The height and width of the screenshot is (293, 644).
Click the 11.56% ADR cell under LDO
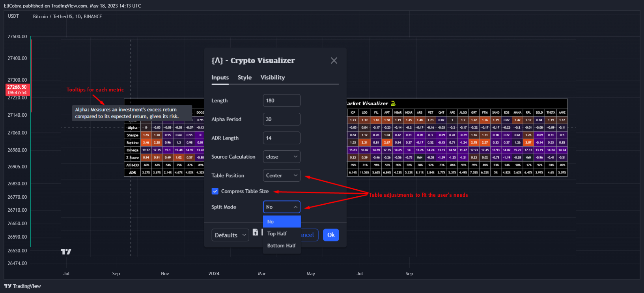coord(364,173)
